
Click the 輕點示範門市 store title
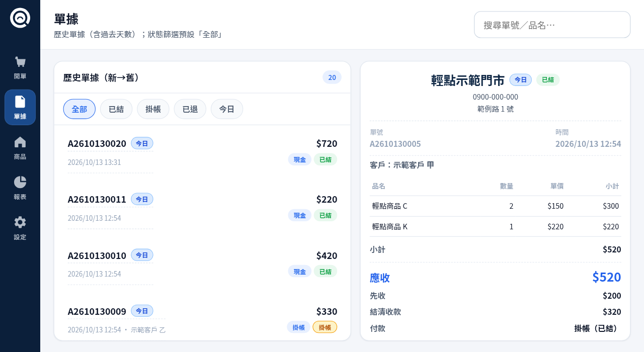pyautogui.click(x=468, y=80)
